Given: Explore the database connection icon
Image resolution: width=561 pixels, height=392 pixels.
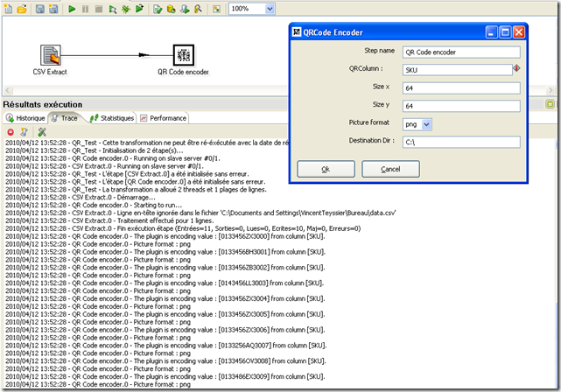Looking at the screenshot, I should coord(198,9).
